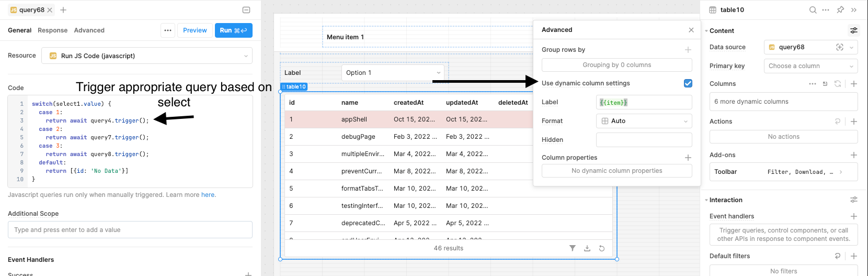The image size is (868, 276).
Task: Switch to the Advanced query tab
Action: click(x=89, y=30)
